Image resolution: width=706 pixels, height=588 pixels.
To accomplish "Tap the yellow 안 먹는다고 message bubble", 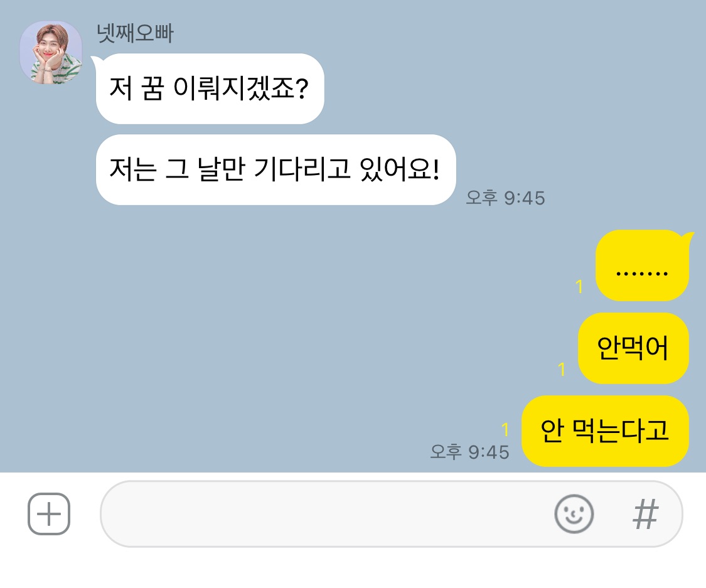I will 605,431.
